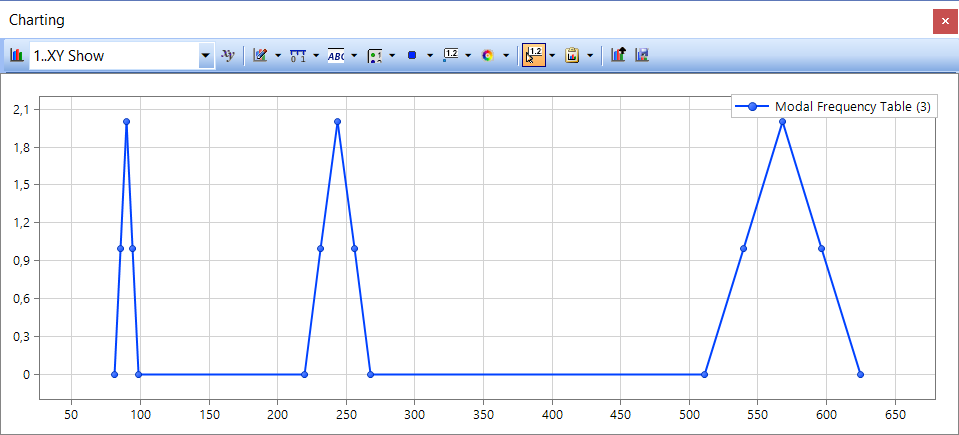This screenshot has height=435, width=959.
Task: Select the first peak data point near 90
Action: (127, 121)
